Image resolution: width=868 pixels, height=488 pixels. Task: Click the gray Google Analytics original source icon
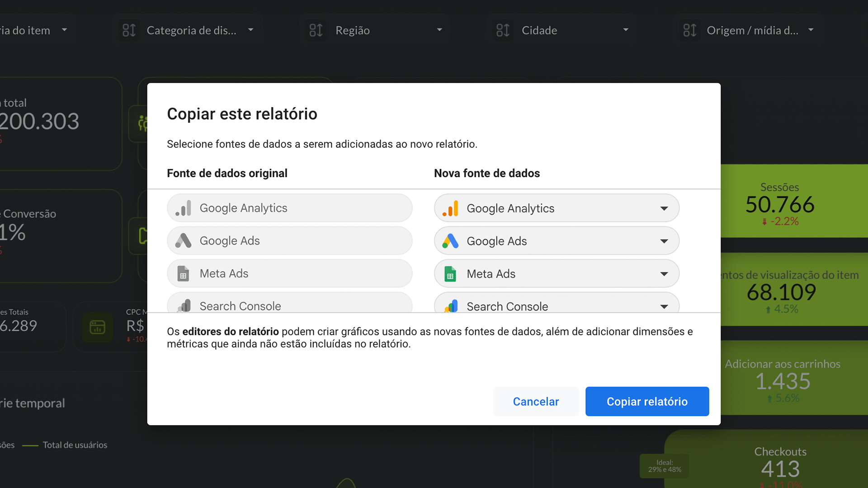184,208
